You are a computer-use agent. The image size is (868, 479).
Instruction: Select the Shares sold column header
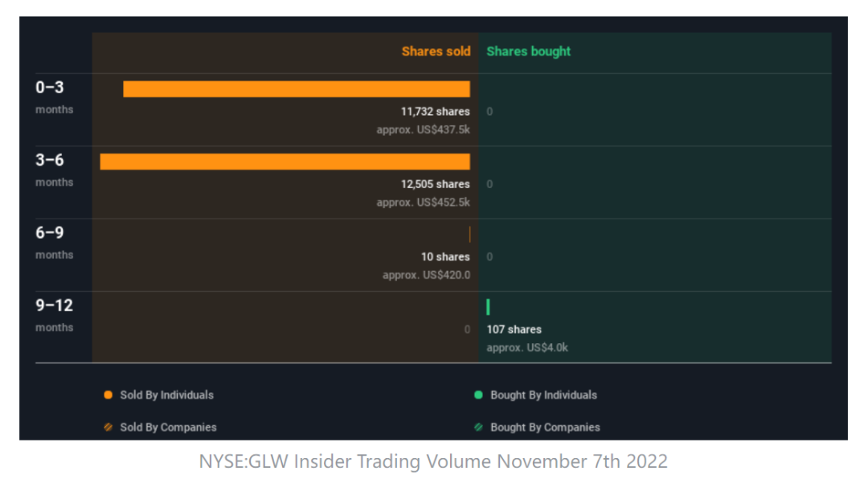436,51
